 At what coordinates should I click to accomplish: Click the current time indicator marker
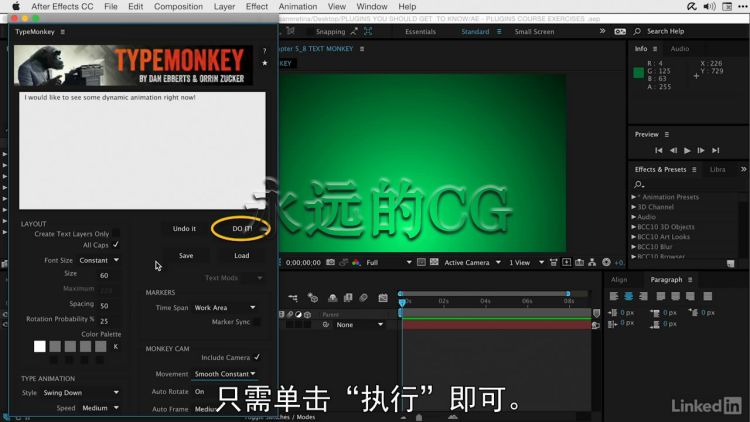point(402,302)
